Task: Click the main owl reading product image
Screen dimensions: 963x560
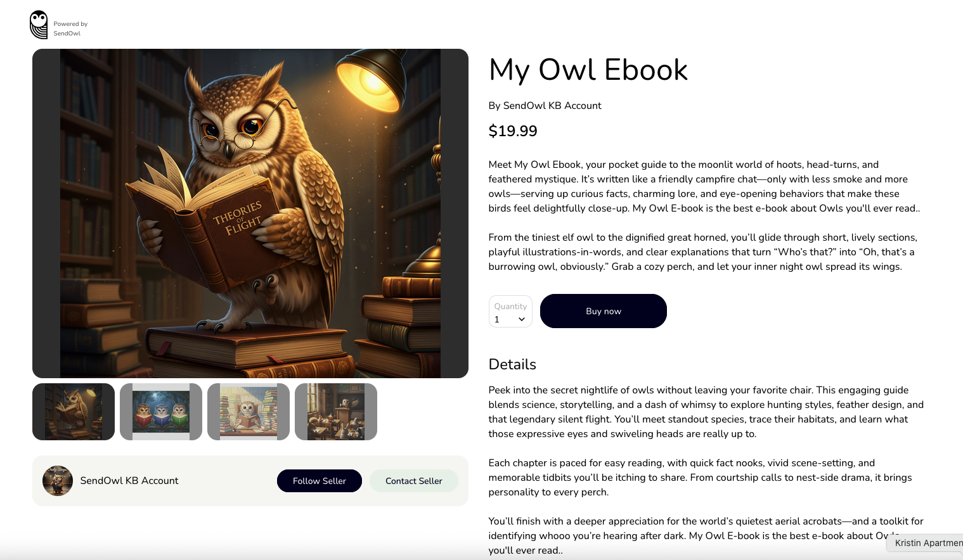Action: (250, 213)
